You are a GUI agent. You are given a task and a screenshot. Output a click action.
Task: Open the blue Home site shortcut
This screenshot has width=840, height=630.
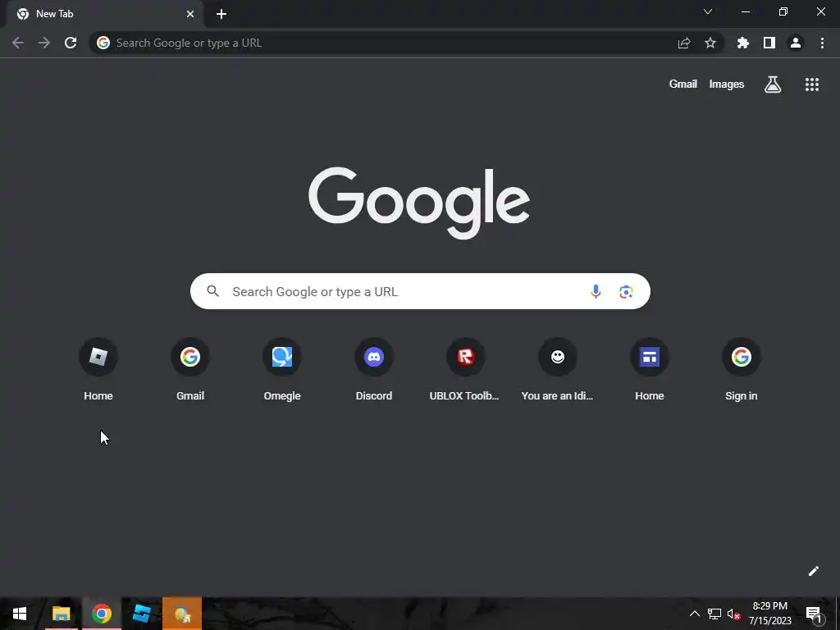[x=650, y=357]
